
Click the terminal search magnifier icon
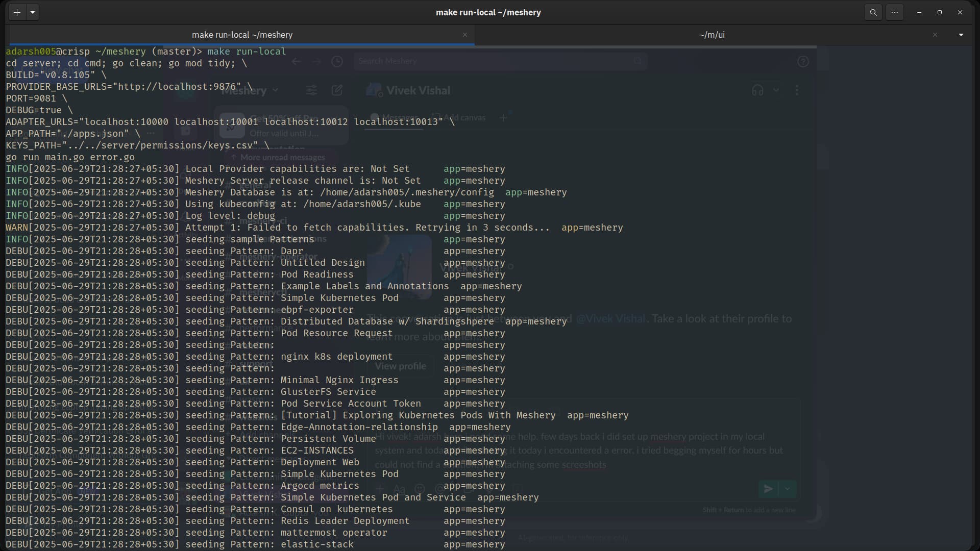click(873, 12)
